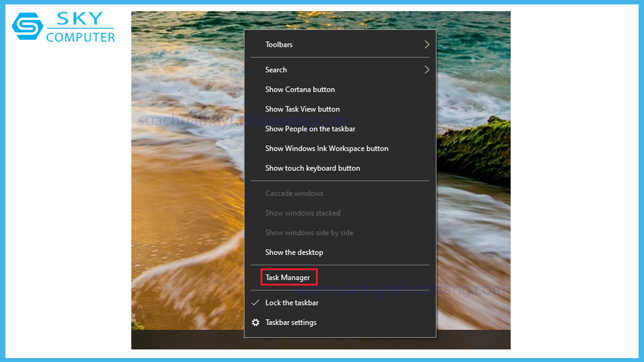This screenshot has width=644, height=362.
Task: Click the chevron arrow on the Toolbars row
Action: point(427,44)
